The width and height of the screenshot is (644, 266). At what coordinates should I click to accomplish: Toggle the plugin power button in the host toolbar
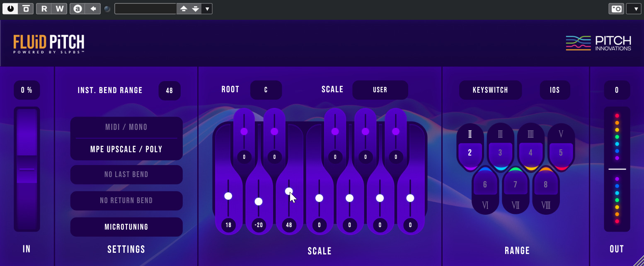pyautogui.click(x=10, y=9)
